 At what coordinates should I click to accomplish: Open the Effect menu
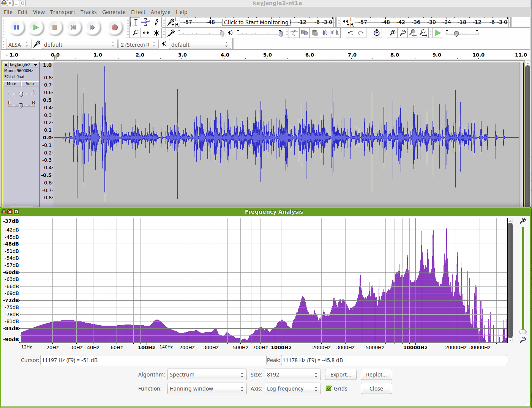[x=138, y=12]
